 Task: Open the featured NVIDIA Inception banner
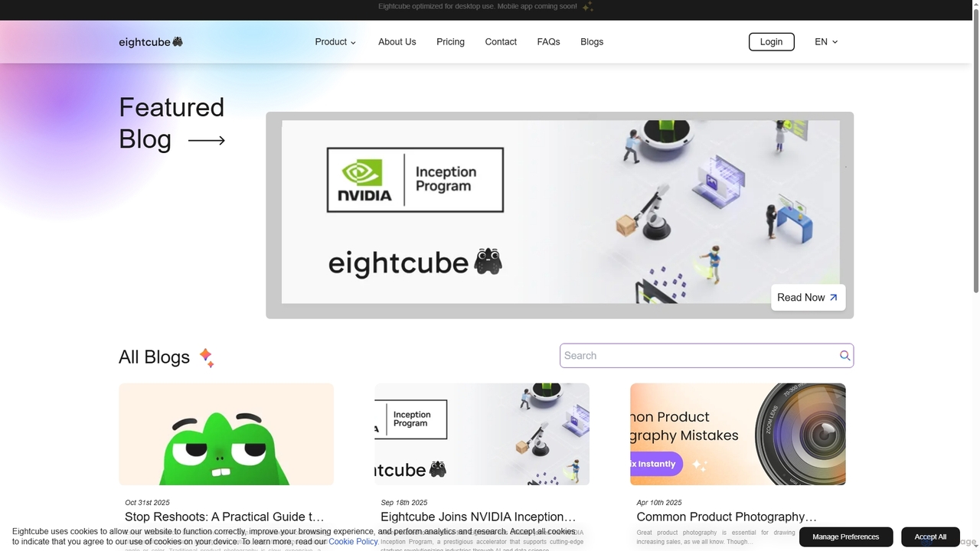coord(560,215)
